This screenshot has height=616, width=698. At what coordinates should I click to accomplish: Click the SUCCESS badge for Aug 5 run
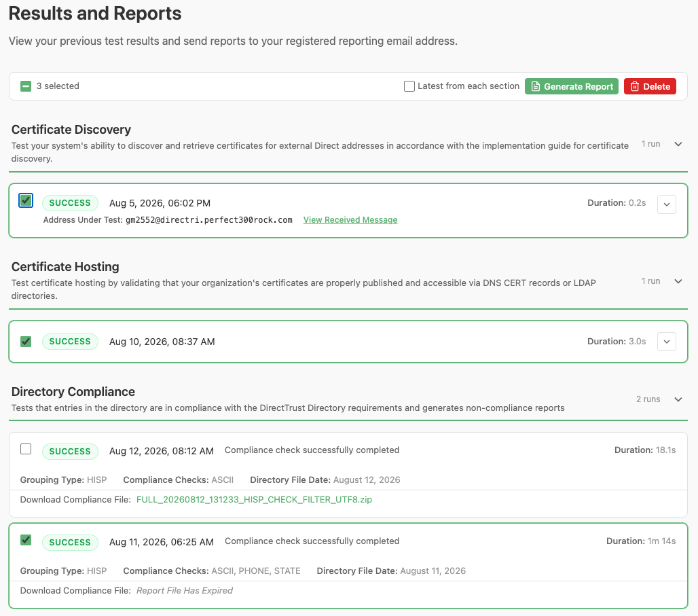[70, 203]
